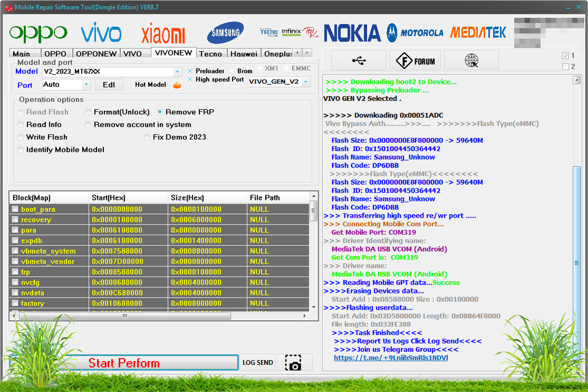
Task: Click the Tecno brand logo
Action: pos(269,32)
